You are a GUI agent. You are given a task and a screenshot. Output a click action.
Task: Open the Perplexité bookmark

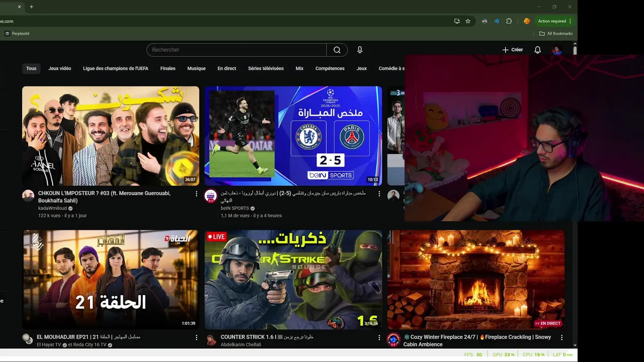click(x=17, y=34)
